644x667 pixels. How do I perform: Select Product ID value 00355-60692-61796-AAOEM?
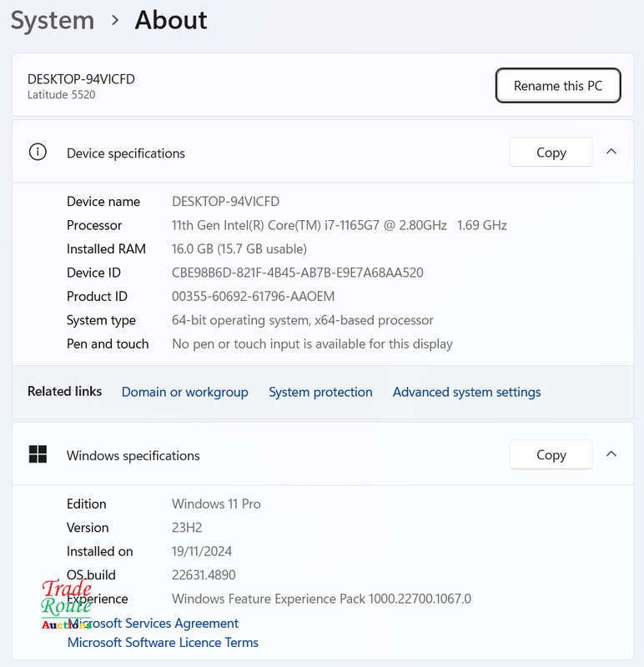coord(254,297)
